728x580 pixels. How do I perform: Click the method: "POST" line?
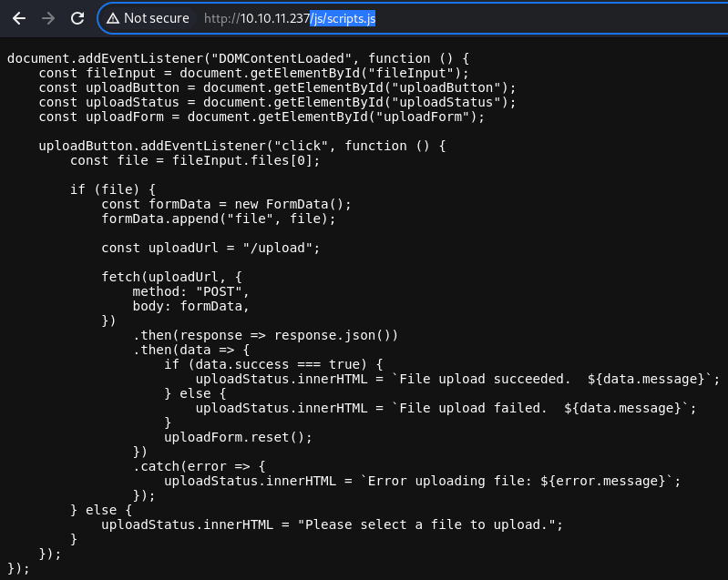pos(190,291)
